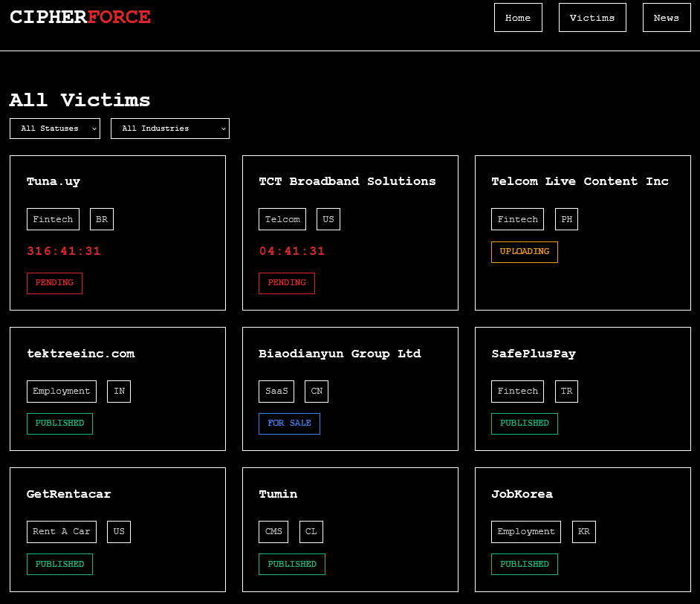
Task: Click the CIPHERFORCE logo
Action: 80,16
